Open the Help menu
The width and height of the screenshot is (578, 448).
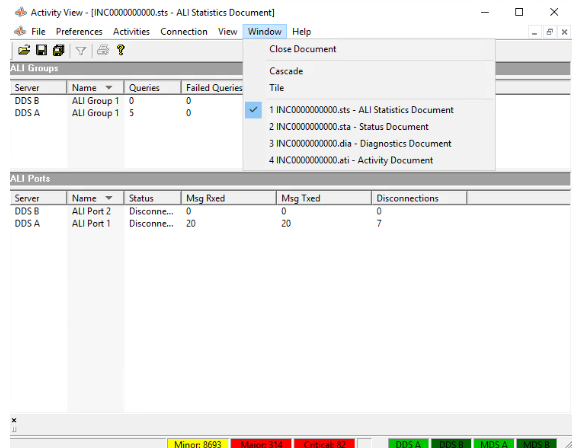(302, 32)
